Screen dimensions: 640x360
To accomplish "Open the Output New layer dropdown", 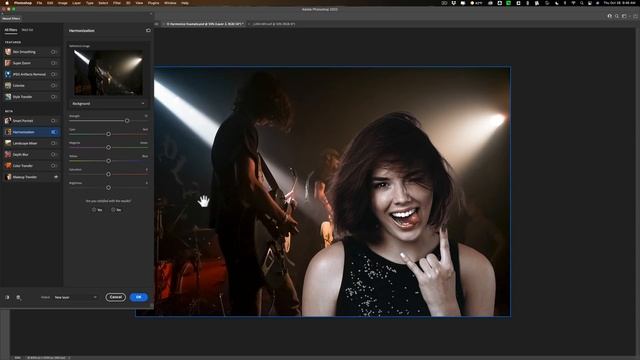I will pyautogui.click(x=76, y=297).
